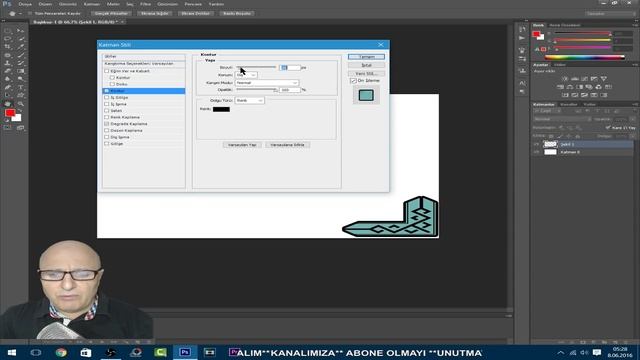Open the Katmanlar panel fill dropdown arrow
The image size is (640, 360).
633,136
